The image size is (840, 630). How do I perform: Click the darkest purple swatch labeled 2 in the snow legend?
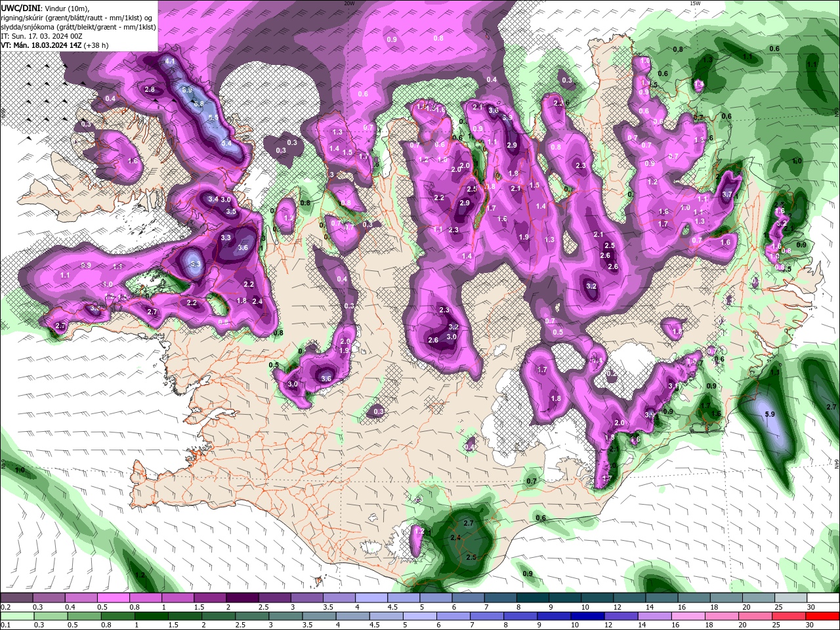pos(241,598)
